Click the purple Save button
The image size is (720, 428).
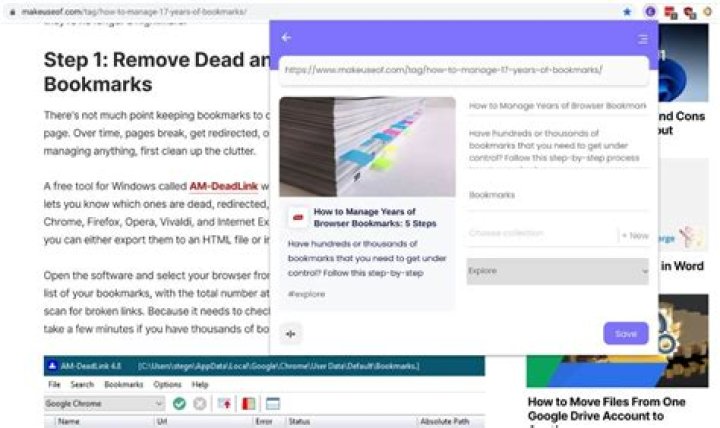tap(626, 333)
